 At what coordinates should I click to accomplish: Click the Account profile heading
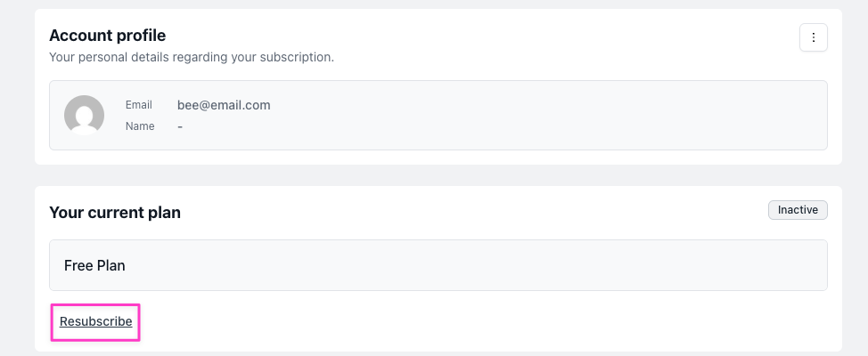(x=107, y=36)
